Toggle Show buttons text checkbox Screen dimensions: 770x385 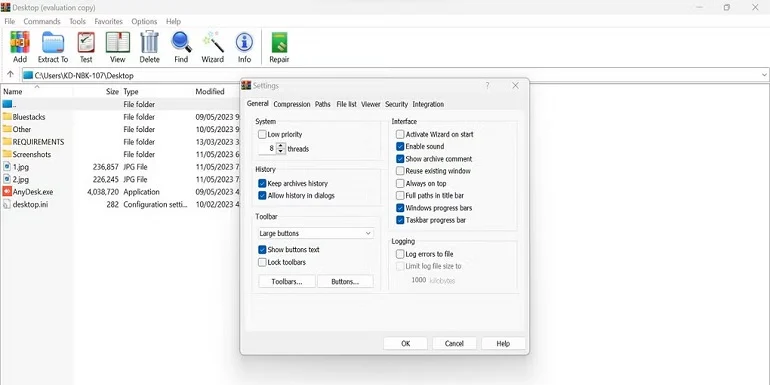pos(262,249)
